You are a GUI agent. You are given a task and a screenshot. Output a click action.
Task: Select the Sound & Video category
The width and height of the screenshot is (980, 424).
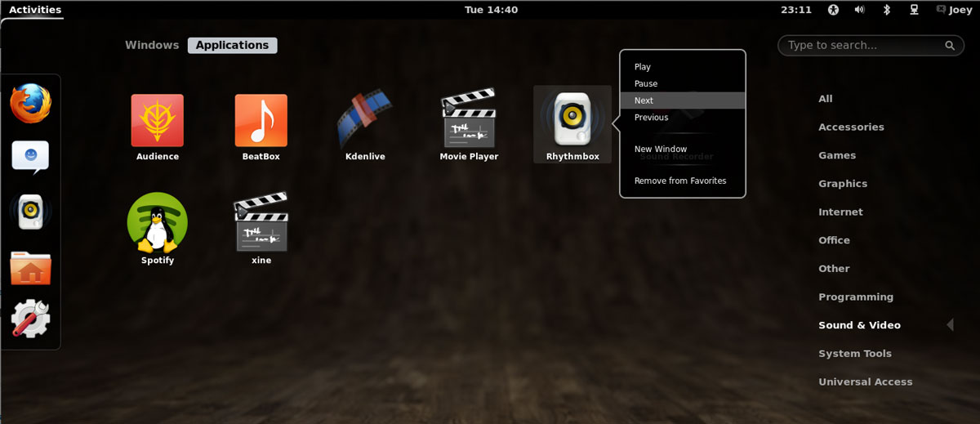click(859, 325)
